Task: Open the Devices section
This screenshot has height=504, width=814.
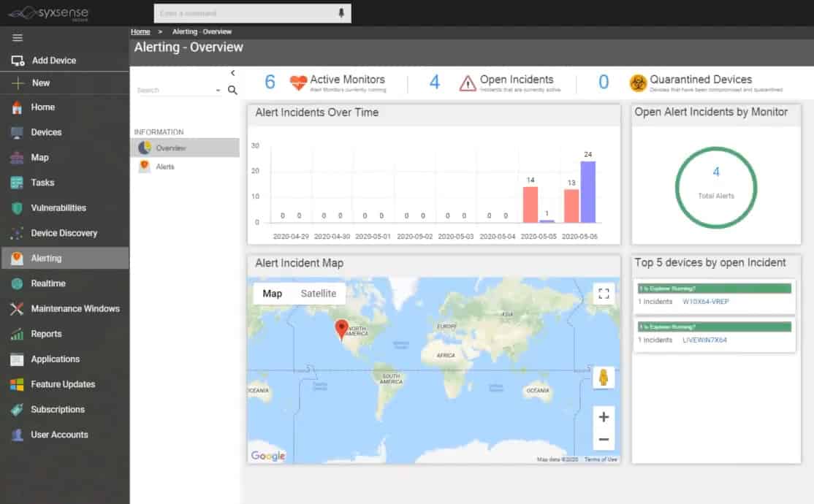Action: point(64,132)
